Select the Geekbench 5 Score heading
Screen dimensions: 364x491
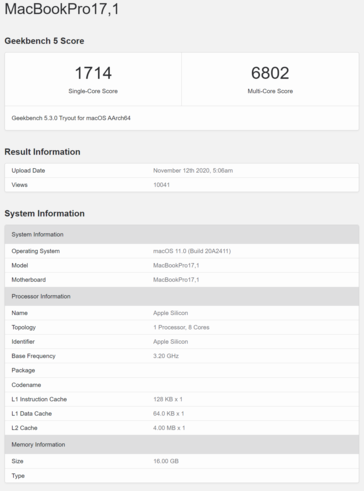pos(44,41)
